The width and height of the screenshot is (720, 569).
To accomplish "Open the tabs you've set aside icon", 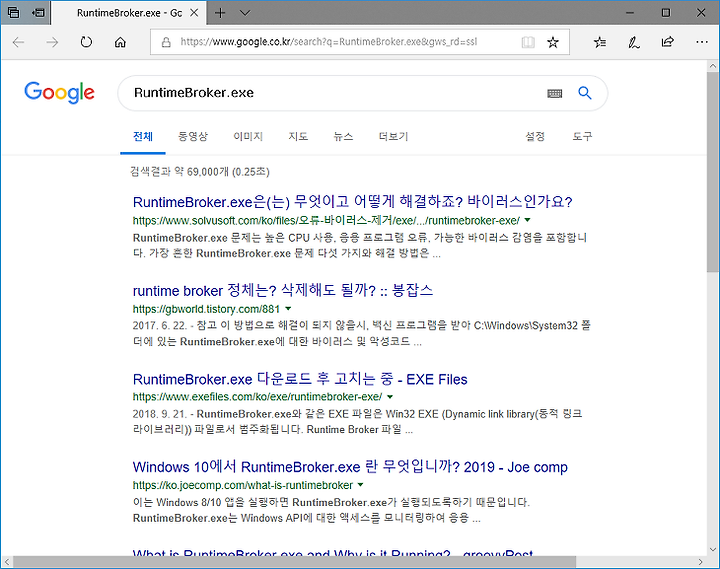I will [13, 12].
